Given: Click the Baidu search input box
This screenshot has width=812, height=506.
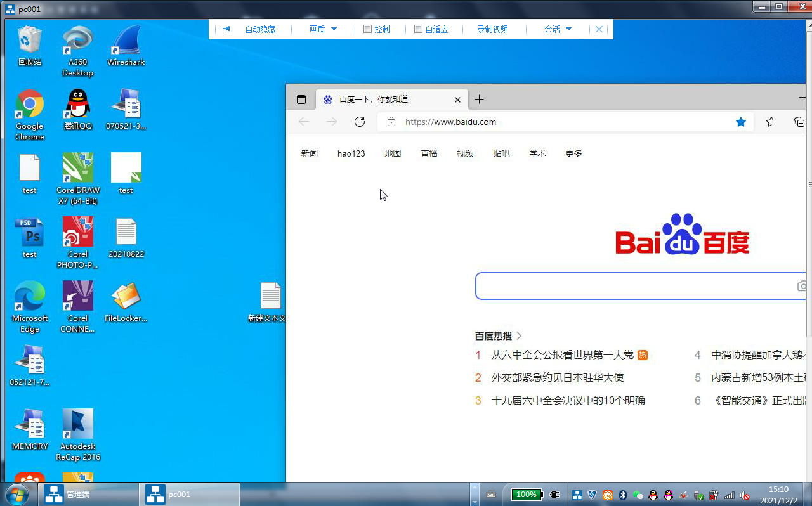Looking at the screenshot, I should coord(634,287).
